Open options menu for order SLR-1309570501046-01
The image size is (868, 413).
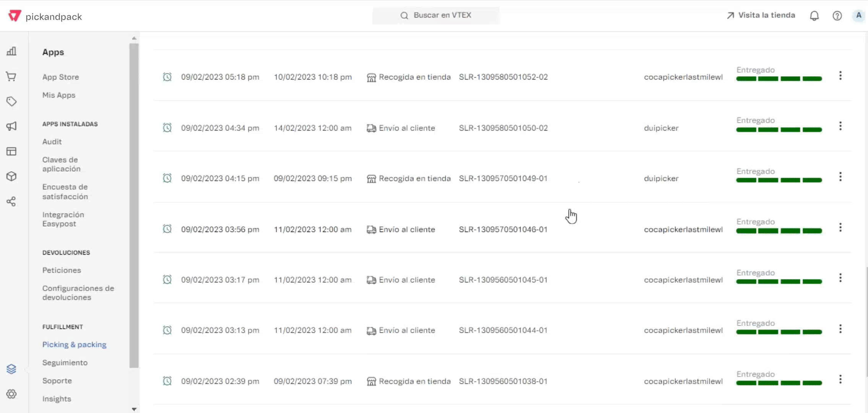[x=841, y=227]
